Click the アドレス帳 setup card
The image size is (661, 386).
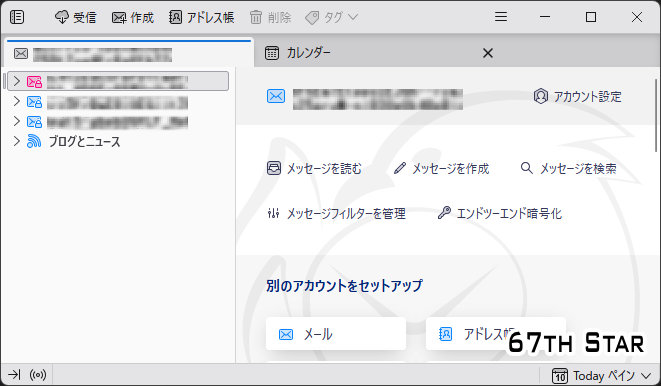point(496,334)
